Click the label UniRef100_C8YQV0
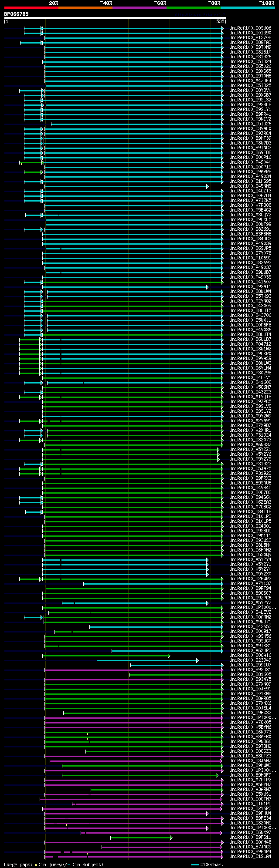This screenshot has width=279, height=868. click(x=250, y=91)
